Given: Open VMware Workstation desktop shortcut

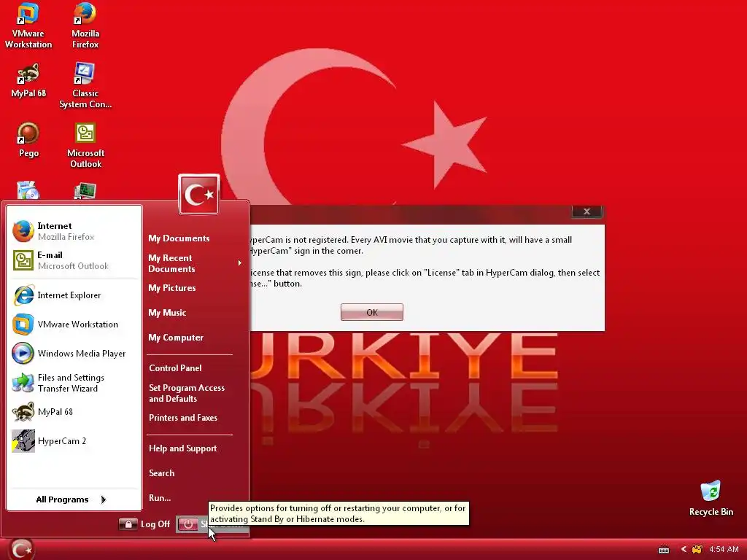Looking at the screenshot, I should [28, 26].
